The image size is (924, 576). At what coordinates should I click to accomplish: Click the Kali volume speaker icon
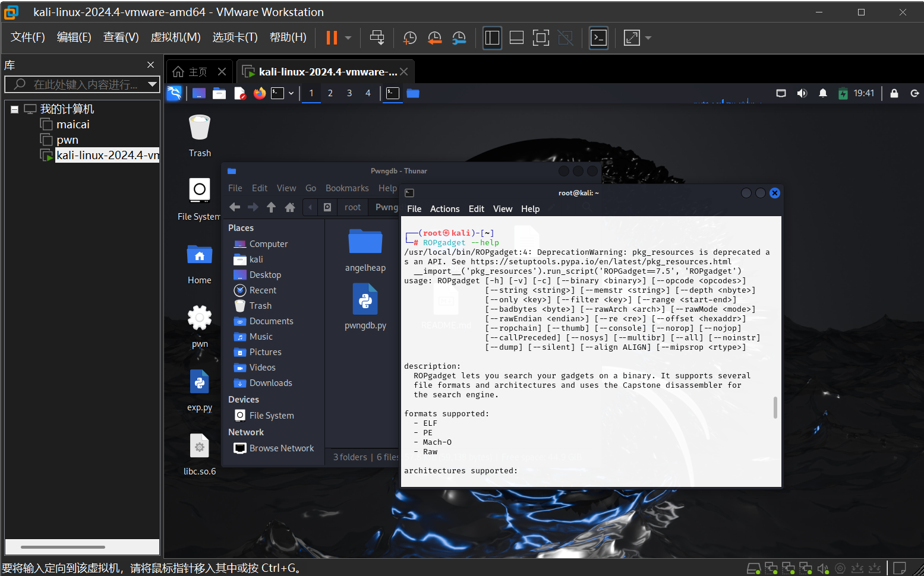click(x=802, y=93)
